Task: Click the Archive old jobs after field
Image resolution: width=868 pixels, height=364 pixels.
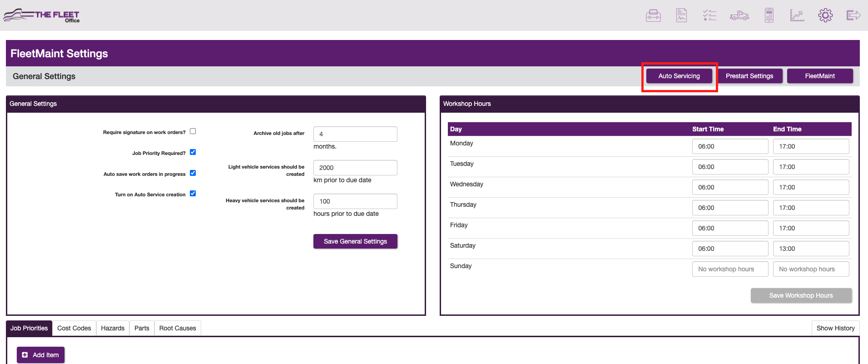Action: tap(355, 134)
